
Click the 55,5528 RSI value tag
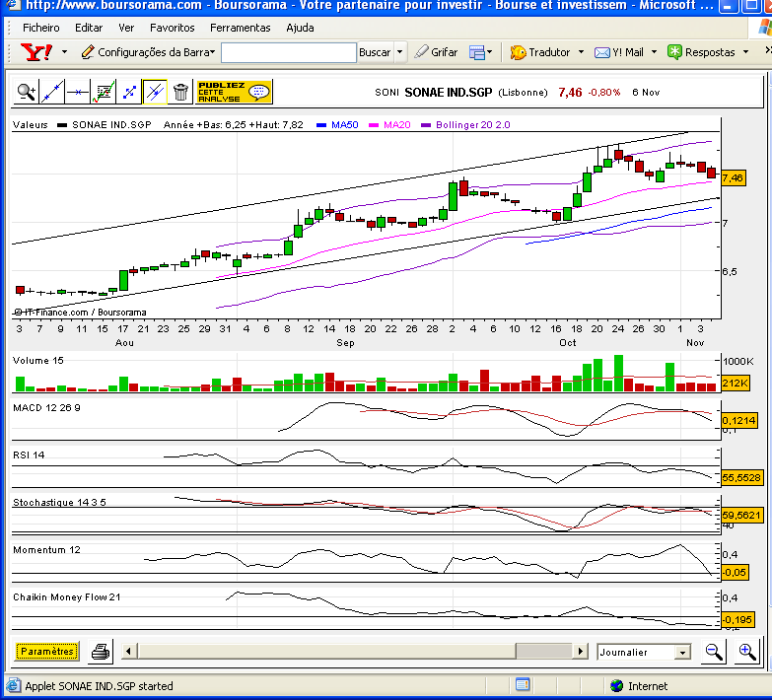(x=741, y=477)
